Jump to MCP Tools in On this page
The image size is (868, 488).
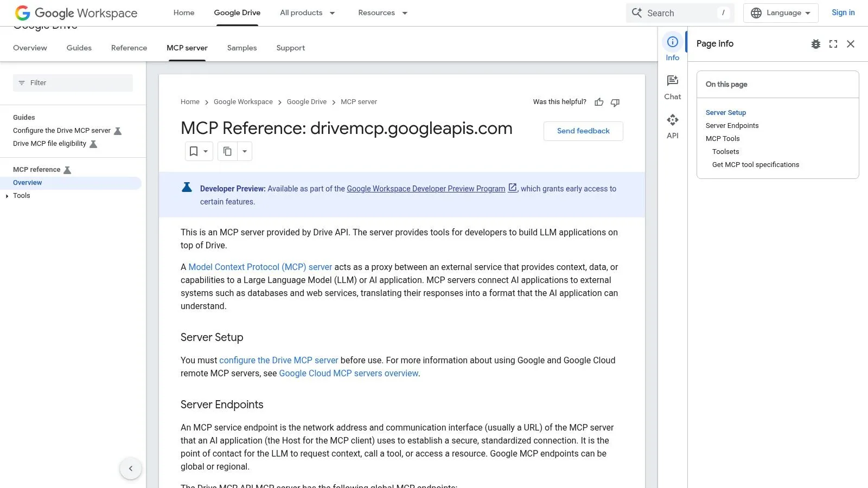(x=723, y=138)
